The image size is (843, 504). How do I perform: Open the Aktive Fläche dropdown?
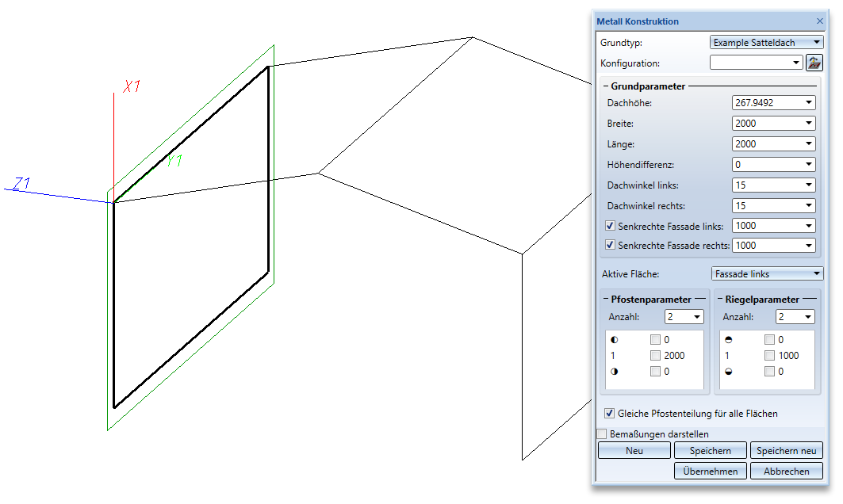coord(767,274)
